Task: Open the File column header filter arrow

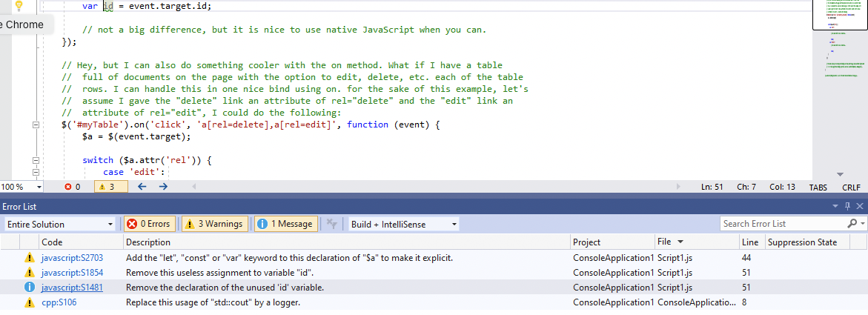Action: click(x=680, y=242)
